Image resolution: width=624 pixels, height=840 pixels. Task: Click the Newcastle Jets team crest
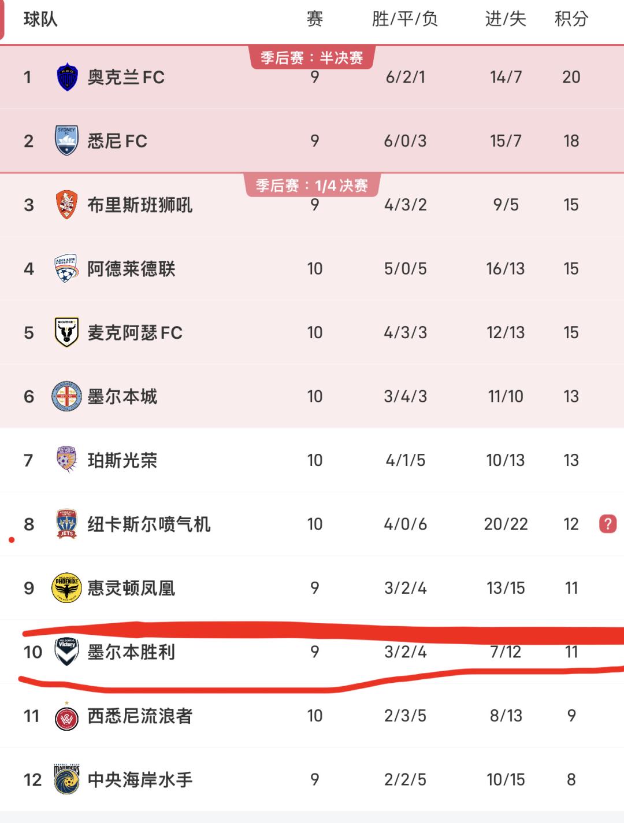[x=67, y=524]
